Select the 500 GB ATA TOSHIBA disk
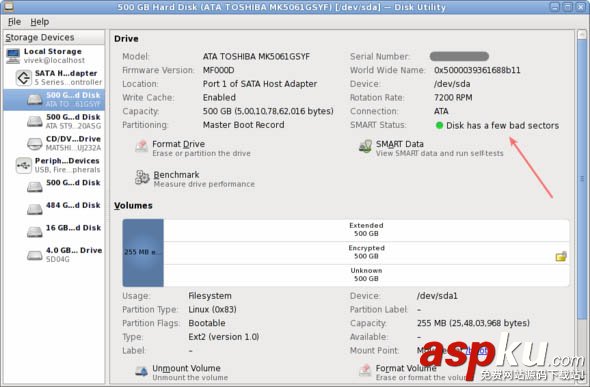 click(54, 99)
